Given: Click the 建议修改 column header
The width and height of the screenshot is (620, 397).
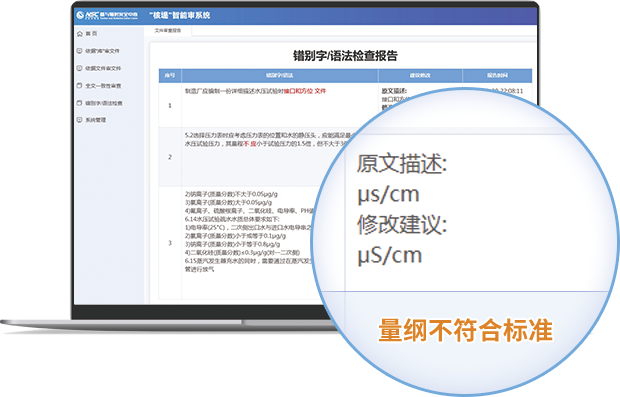Looking at the screenshot, I should (420, 75).
